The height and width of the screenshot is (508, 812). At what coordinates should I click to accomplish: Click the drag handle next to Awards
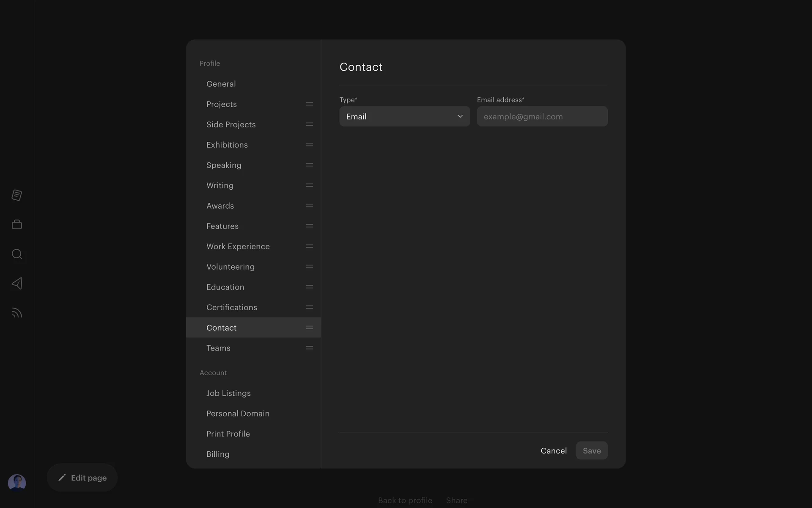(x=310, y=206)
